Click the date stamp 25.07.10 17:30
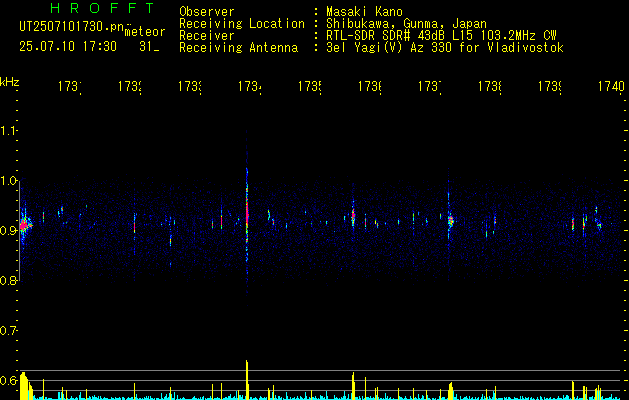629x400 pixels. click(x=68, y=47)
